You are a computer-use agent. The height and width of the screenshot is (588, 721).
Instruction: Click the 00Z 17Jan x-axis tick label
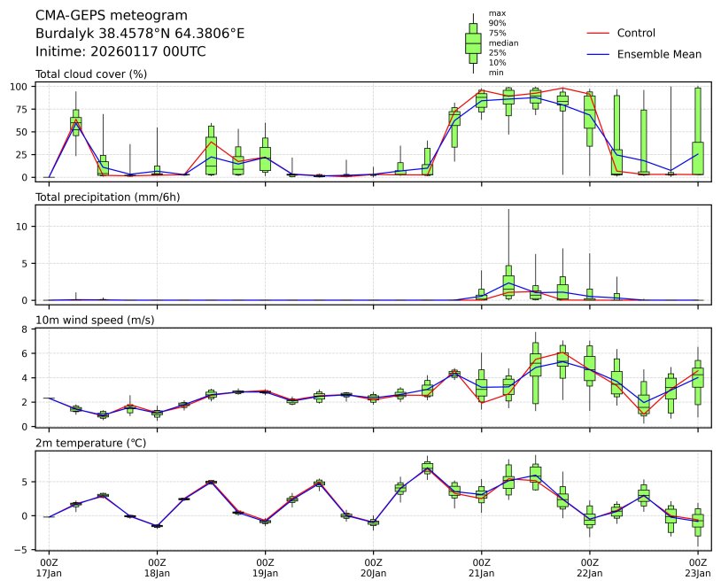[49, 568]
